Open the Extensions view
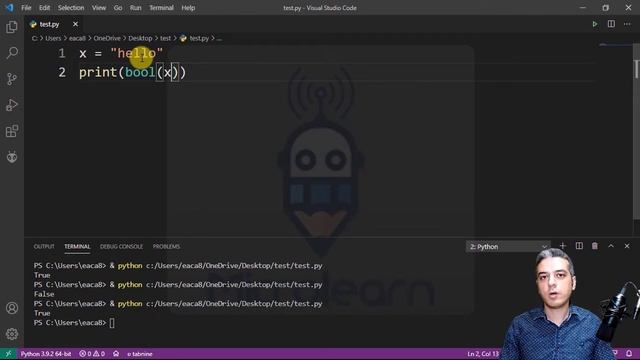The height and width of the screenshot is (360, 640). pyautogui.click(x=12, y=131)
